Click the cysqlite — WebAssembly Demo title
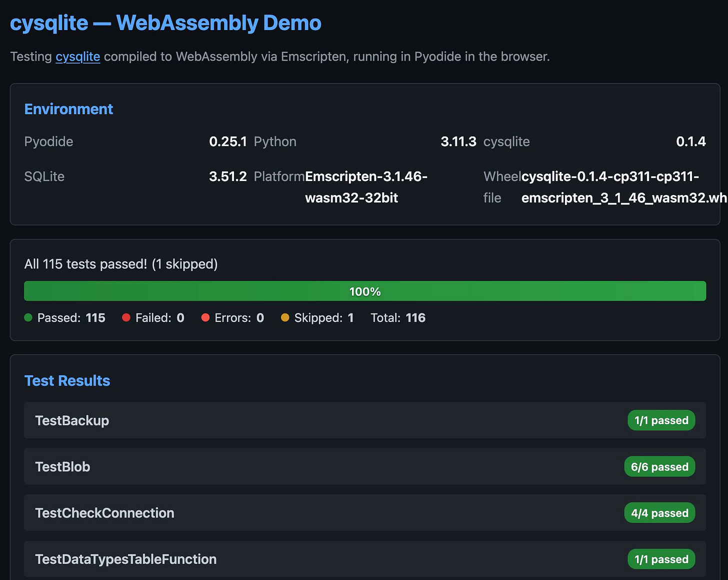This screenshot has height=580, width=728. coord(165,22)
